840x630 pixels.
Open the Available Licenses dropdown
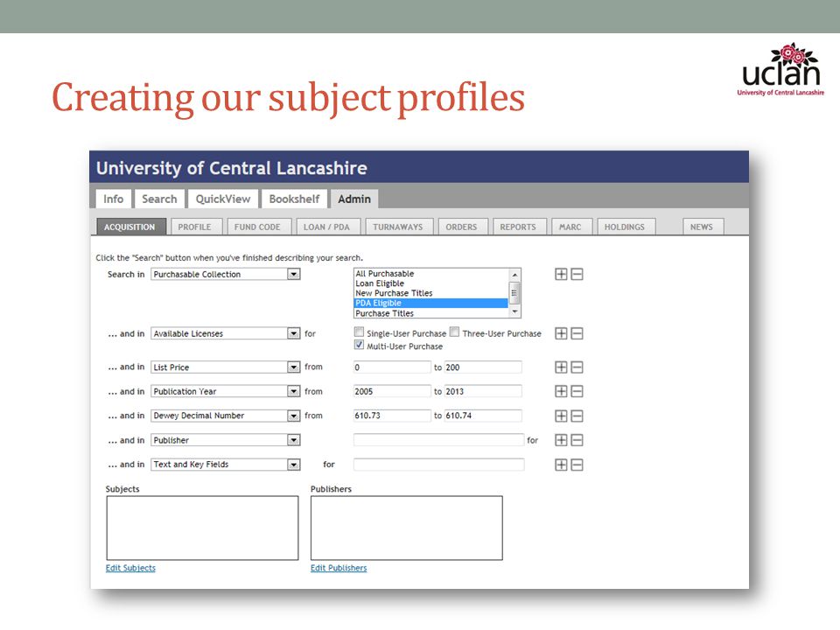click(x=226, y=333)
